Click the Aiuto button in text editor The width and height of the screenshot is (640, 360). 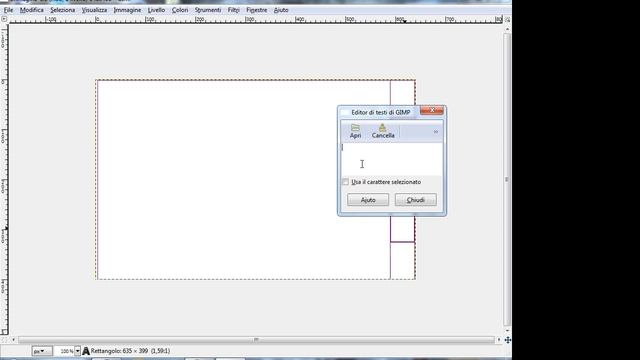pos(368,200)
